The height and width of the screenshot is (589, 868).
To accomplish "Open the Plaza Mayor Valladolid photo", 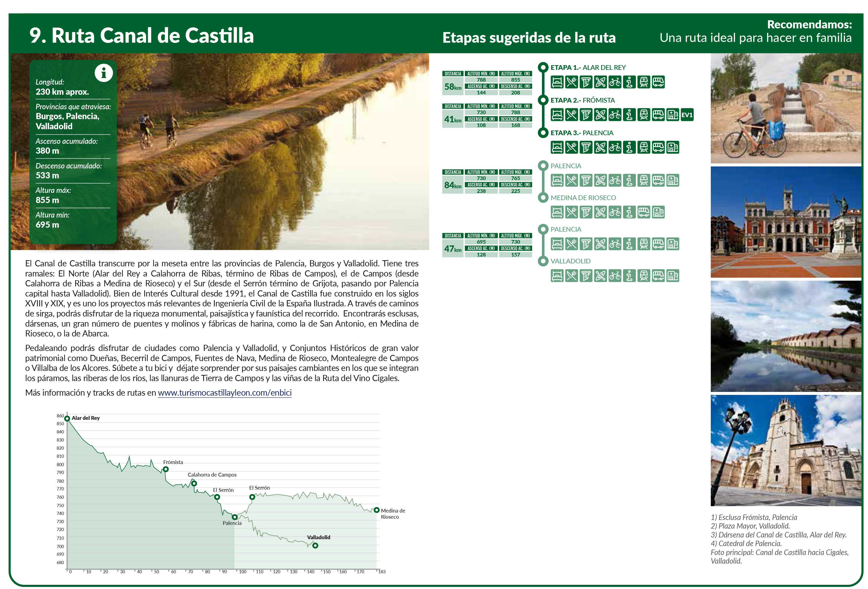I will click(x=786, y=222).
